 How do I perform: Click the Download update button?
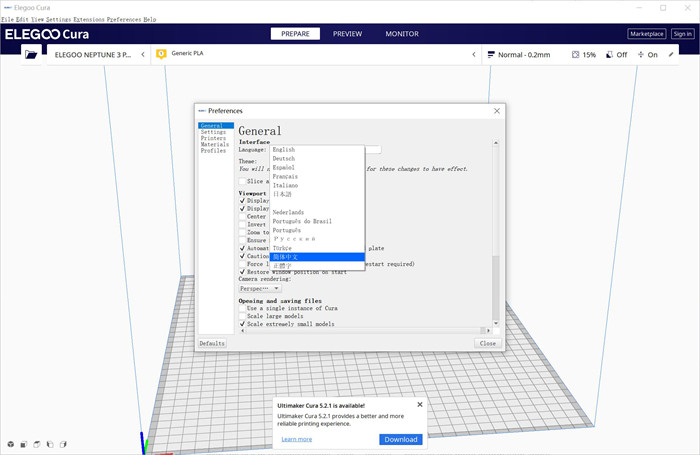point(401,439)
